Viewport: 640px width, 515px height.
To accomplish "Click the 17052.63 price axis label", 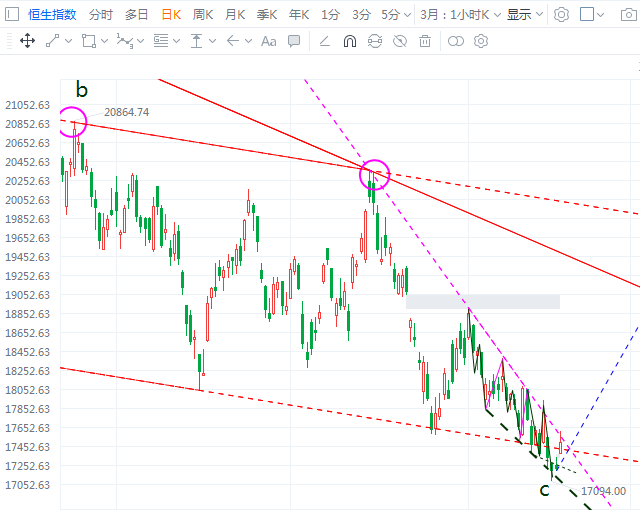I will click(27, 485).
